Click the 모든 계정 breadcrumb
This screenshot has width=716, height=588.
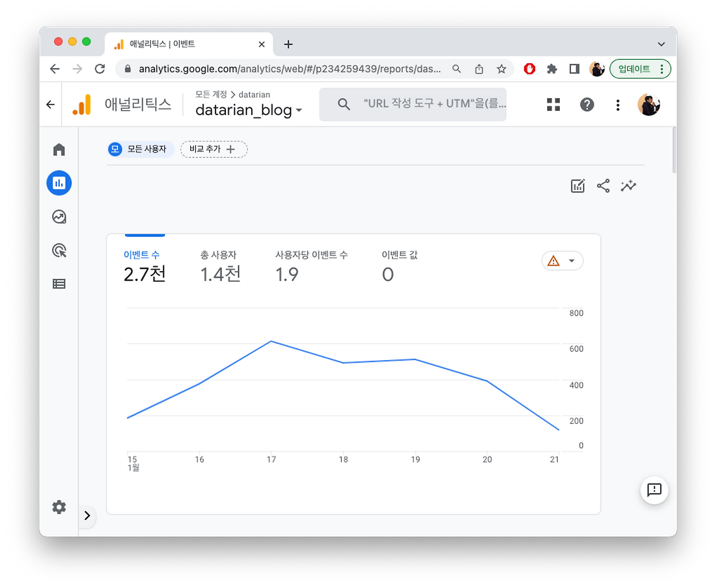(x=211, y=94)
